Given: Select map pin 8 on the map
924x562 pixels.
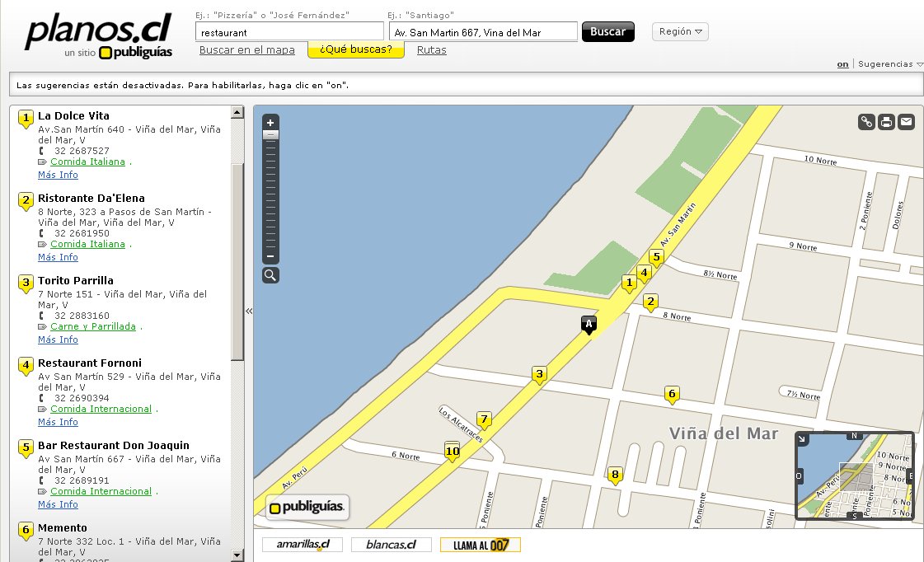Looking at the screenshot, I should coord(615,475).
